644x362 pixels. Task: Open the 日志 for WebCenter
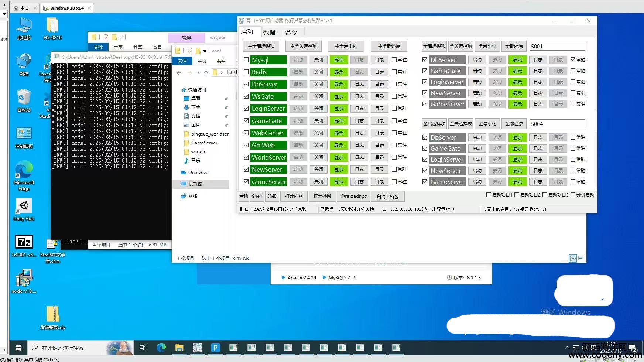[359, 133]
